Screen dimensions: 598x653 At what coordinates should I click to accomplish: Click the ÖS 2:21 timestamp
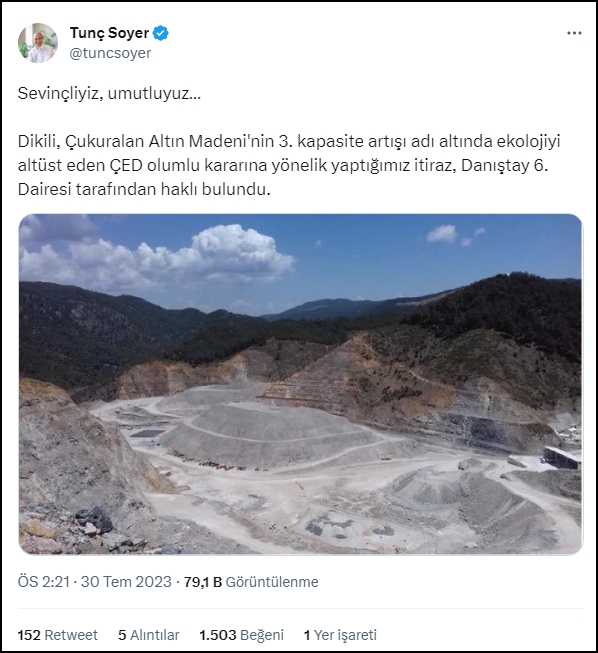[44, 582]
